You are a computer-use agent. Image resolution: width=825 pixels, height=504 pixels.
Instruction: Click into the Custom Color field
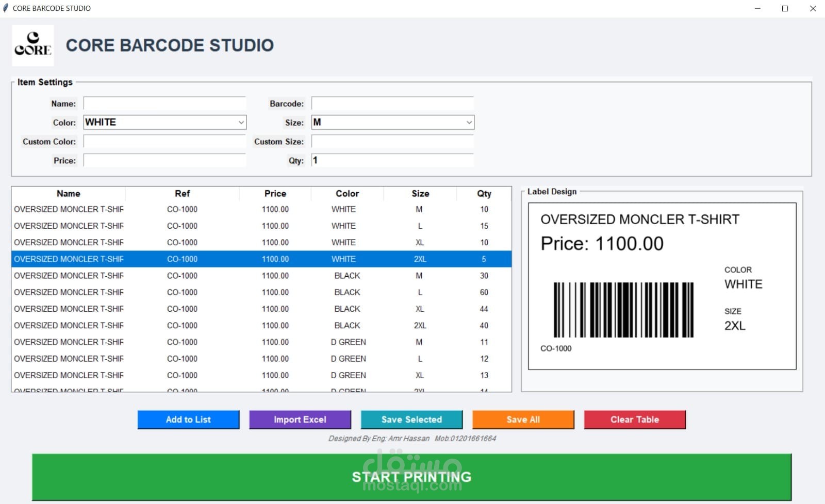click(165, 141)
